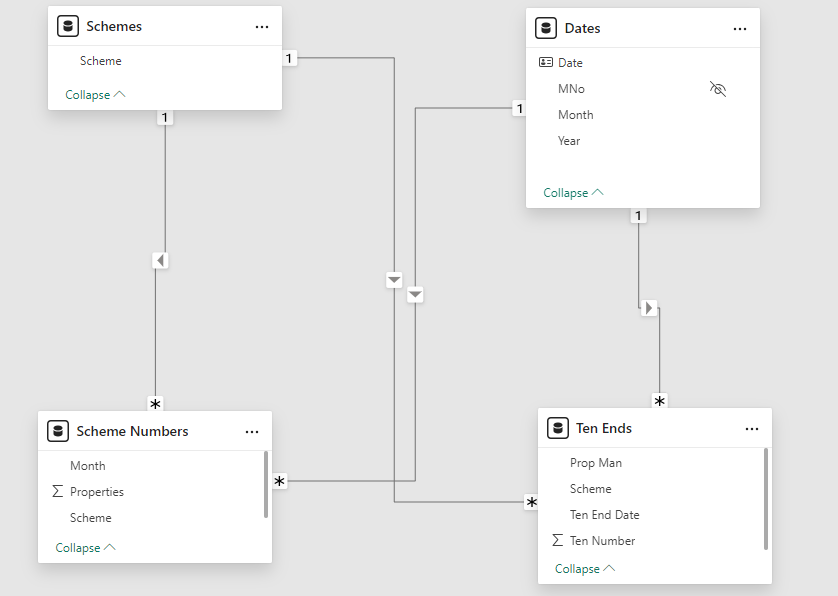
Task: Open the Schemes table more options menu
Action: point(262,27)
